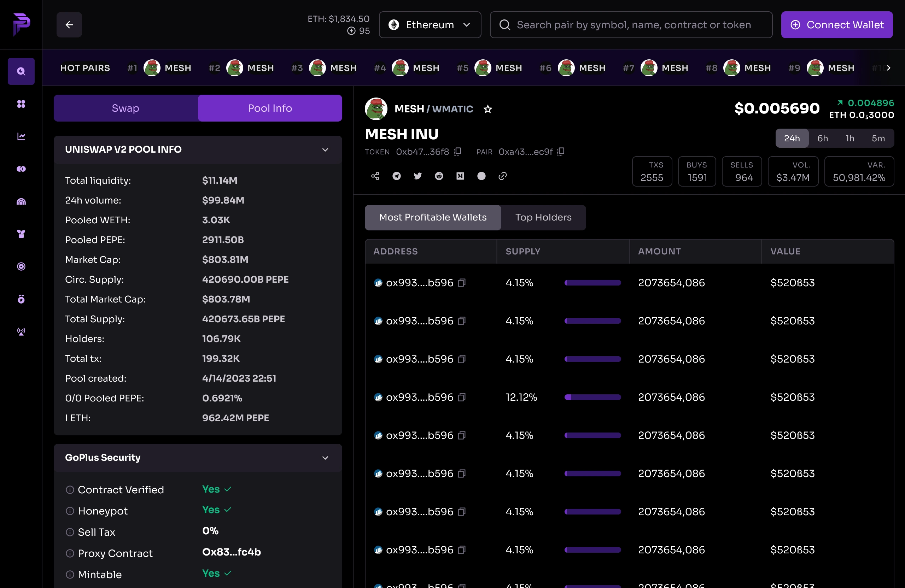This screenshot has height=588, width=905.
Task: Copy the token address 0xb47...36f8
Action: [x=458, y=152]
